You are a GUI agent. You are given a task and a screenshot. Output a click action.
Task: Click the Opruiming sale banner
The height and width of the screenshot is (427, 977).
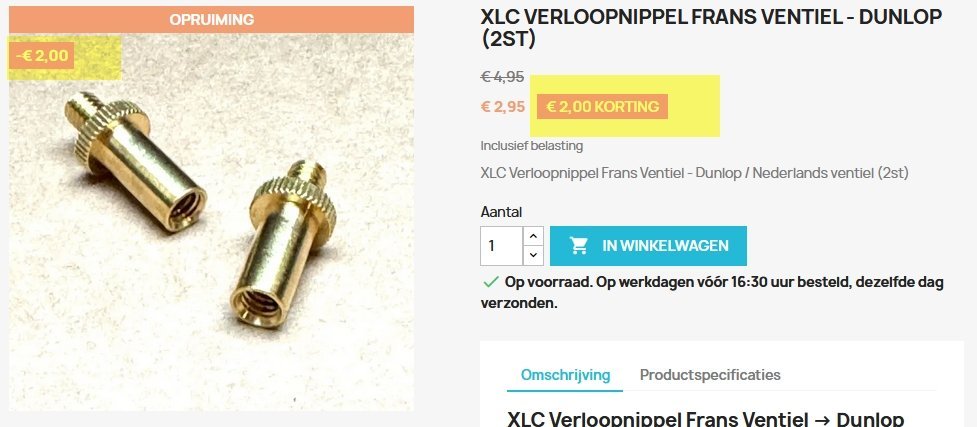click(x=211, y=19)
